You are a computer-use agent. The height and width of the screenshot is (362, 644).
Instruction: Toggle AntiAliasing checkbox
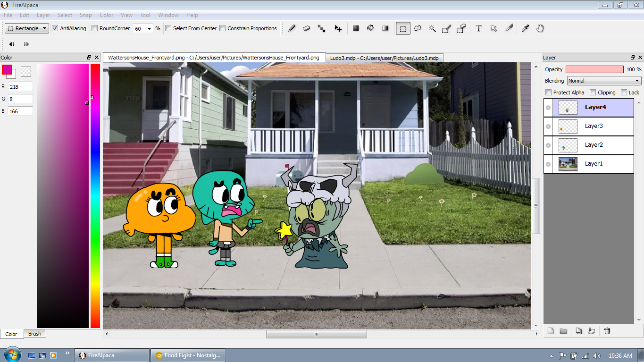[x=55, y=28]
